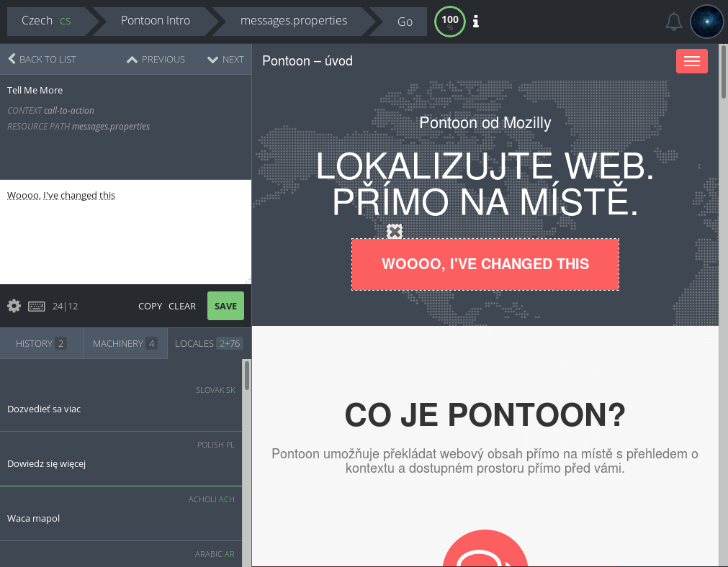Click the 'Pontoon od Mozilly' text

click(485, 123)
